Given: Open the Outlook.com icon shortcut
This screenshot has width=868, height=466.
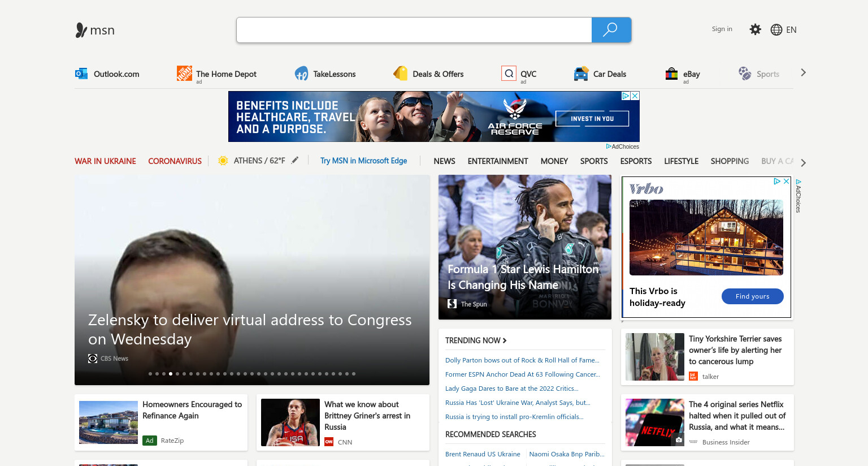Looking at the screenshot, I should (x=81, y=74).
